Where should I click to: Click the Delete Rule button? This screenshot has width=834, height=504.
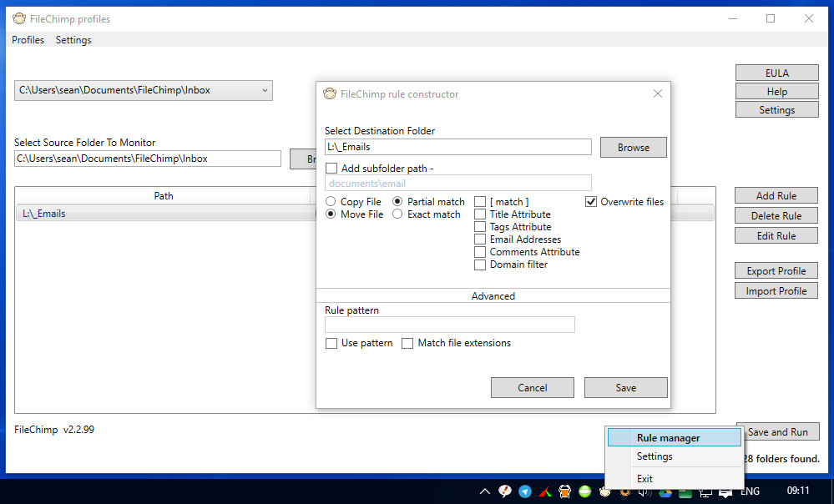[776, 216]
